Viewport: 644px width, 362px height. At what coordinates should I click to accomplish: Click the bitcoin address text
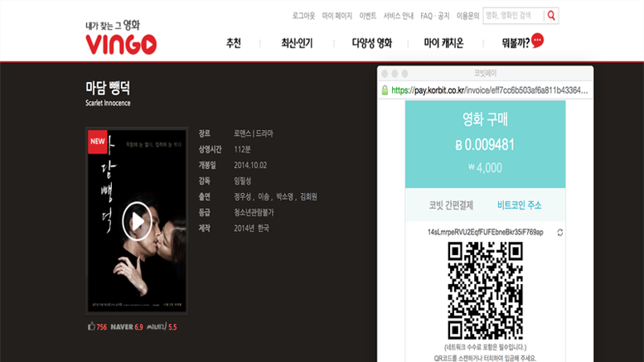click(485, 232)
